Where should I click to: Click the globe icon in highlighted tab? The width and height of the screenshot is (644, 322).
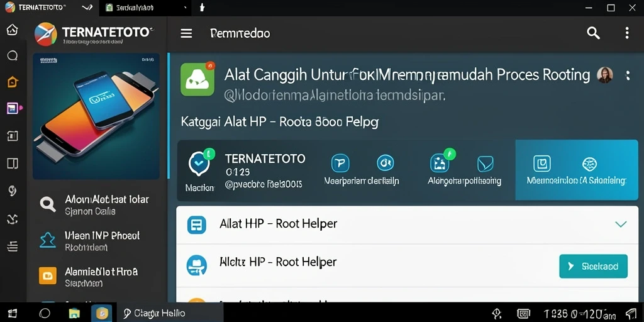590,164
